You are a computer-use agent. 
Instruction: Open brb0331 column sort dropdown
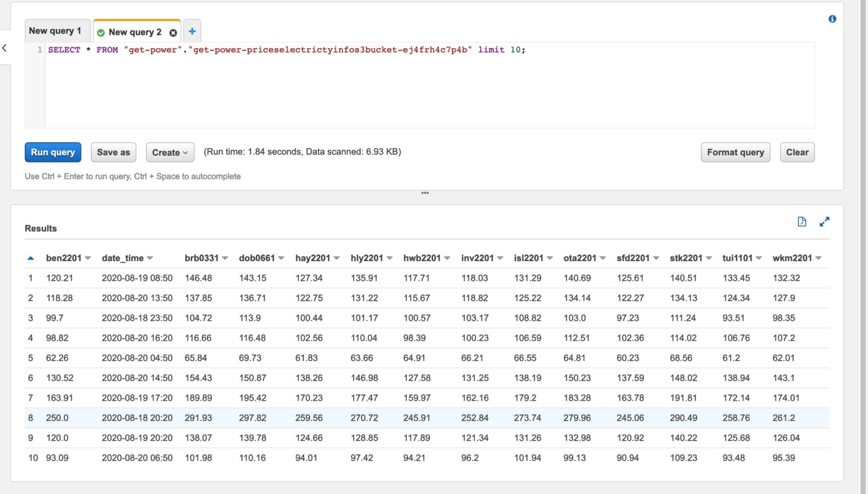[225, 258]
